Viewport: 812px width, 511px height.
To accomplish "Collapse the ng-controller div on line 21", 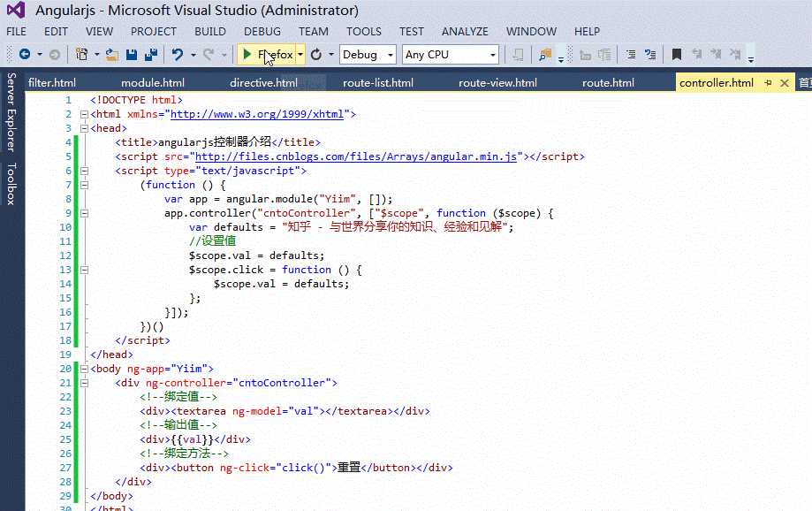I will [x=84, y=383].
